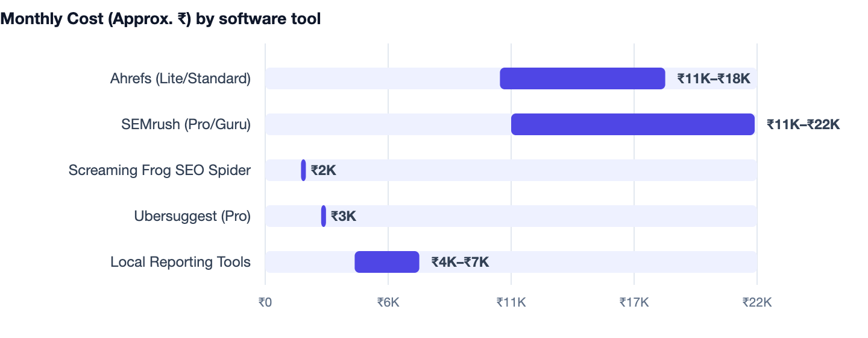Click the chart title 'Monthly Cost (Approx. ₹) by software tool'
Viewport: 868px width, 338px height.
160,19
